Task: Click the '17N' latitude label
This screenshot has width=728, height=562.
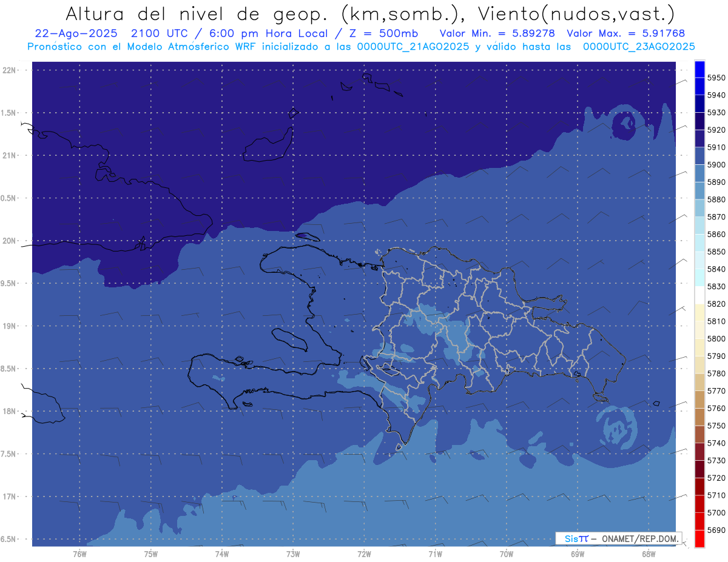Action: click(x=9, y=497)
